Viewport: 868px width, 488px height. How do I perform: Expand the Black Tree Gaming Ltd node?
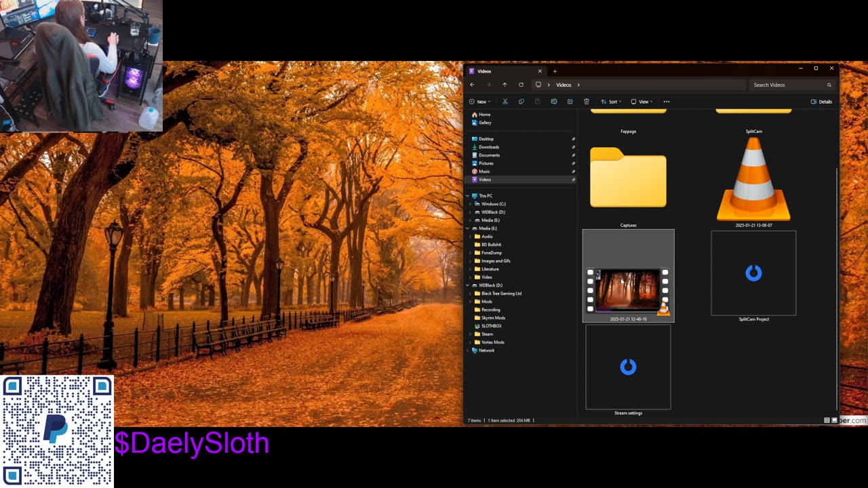pos(471,293)
